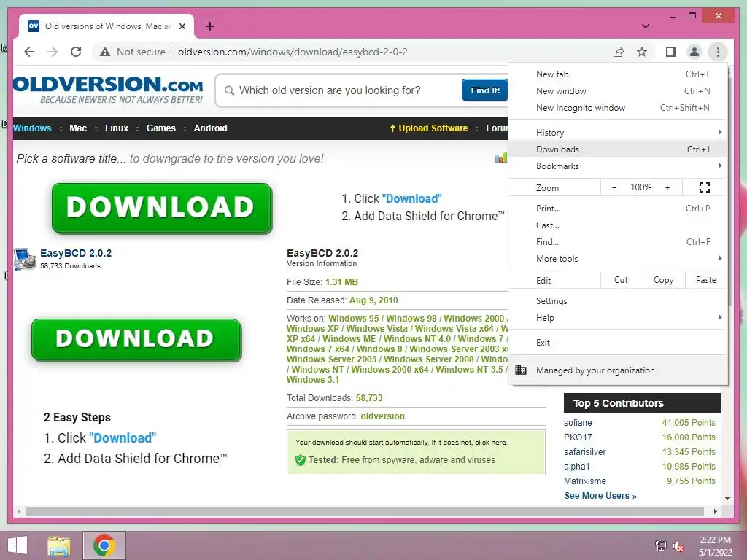This screenshot has width=747, height=560.
Task: Decrease zoom with the minus button
Action: tap(614, 187)
